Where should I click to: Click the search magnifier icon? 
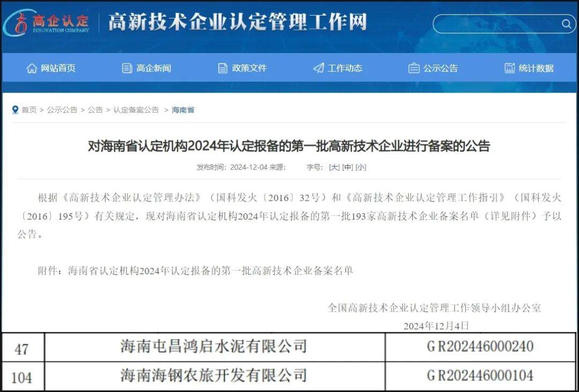566,24
